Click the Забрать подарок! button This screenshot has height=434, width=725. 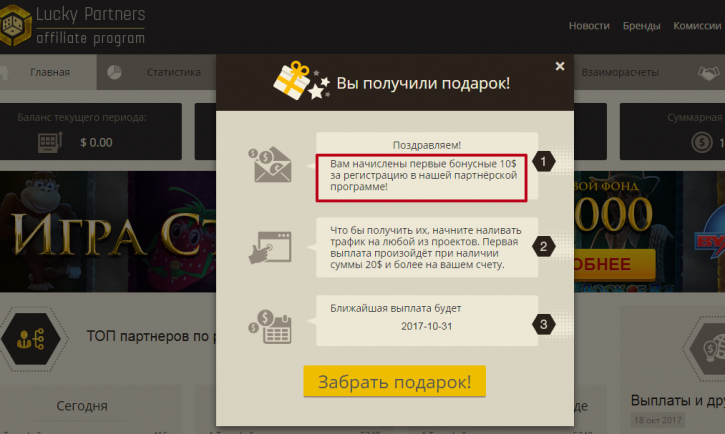(394, 381)
